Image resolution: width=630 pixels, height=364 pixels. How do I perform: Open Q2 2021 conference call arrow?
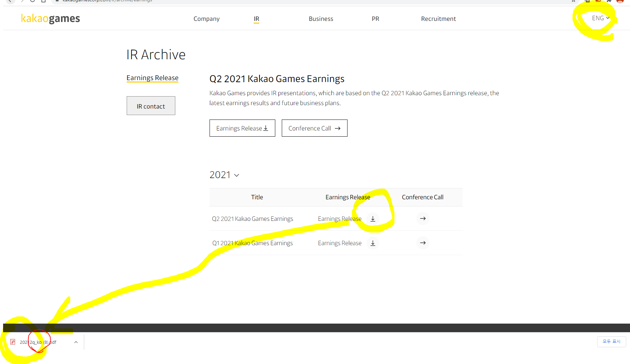(423, 218)
